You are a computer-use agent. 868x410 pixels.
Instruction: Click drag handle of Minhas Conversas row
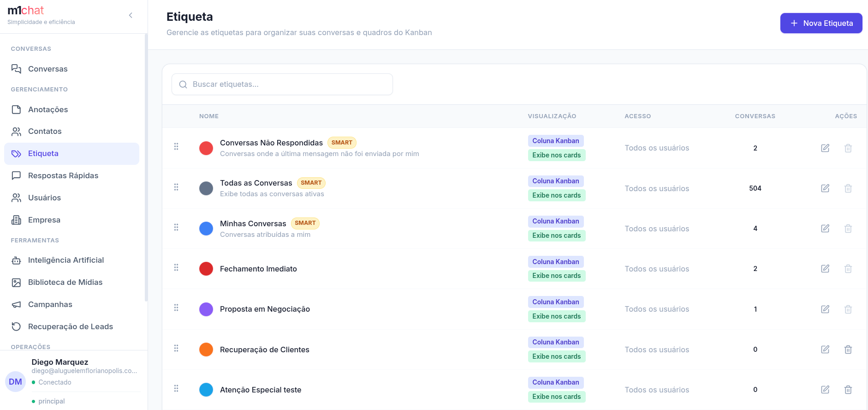[x=176, y=227]
